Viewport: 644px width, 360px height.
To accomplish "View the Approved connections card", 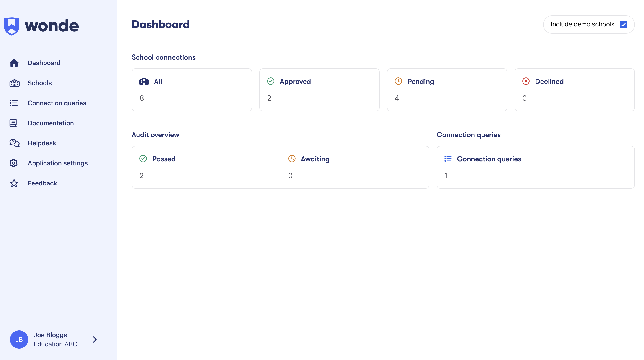I will [x=319, y=90].
